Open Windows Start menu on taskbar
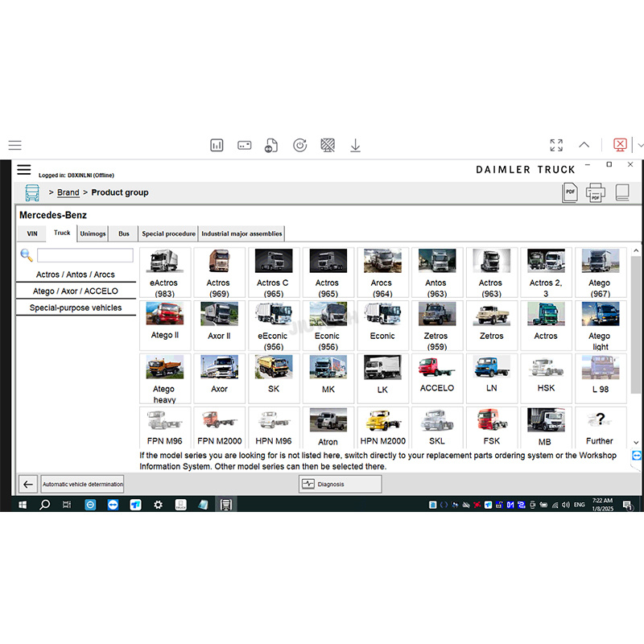Viewport: 644px width, 644px height. (22, 505)
